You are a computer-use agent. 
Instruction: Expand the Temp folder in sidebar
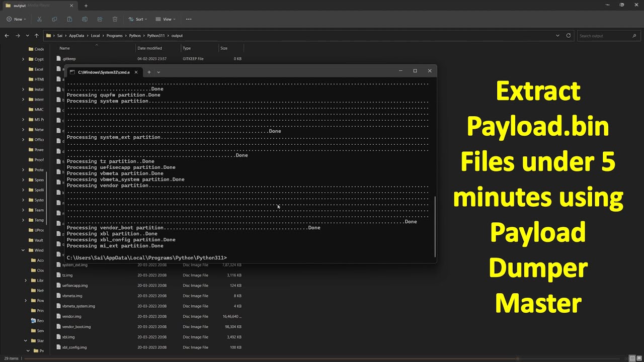(23, 220)
